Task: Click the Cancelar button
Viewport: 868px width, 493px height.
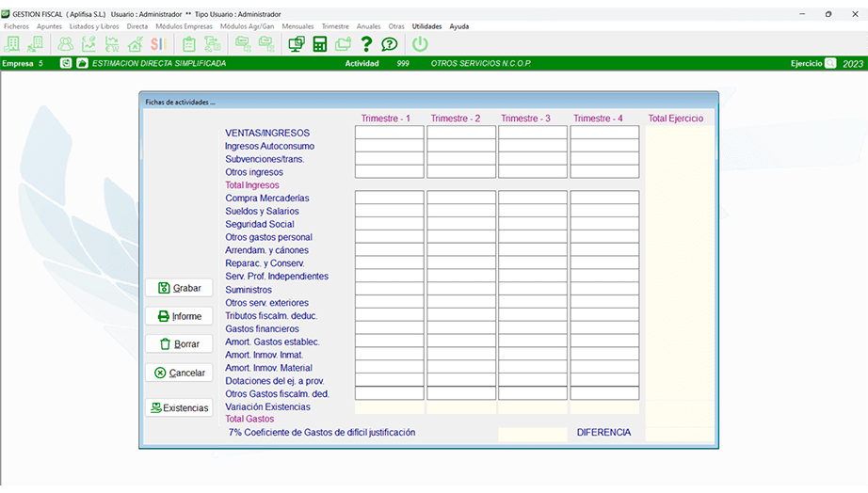Action: pyautogui.click(x=179, y=373)
